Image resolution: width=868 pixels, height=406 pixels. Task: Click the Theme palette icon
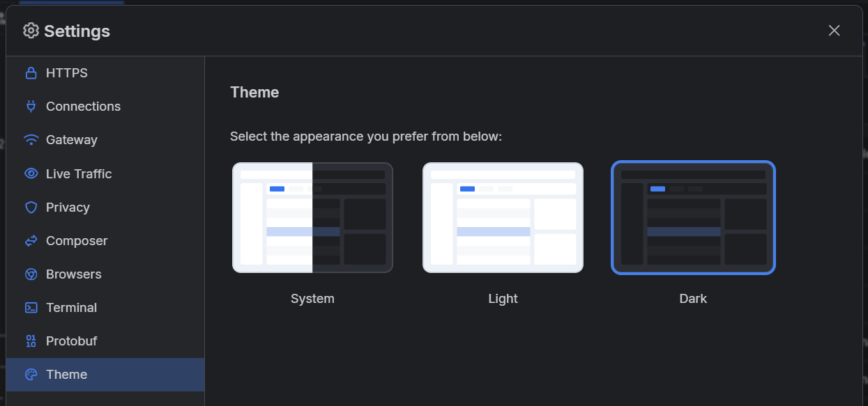pyautogui.click(x=31, y=374)
